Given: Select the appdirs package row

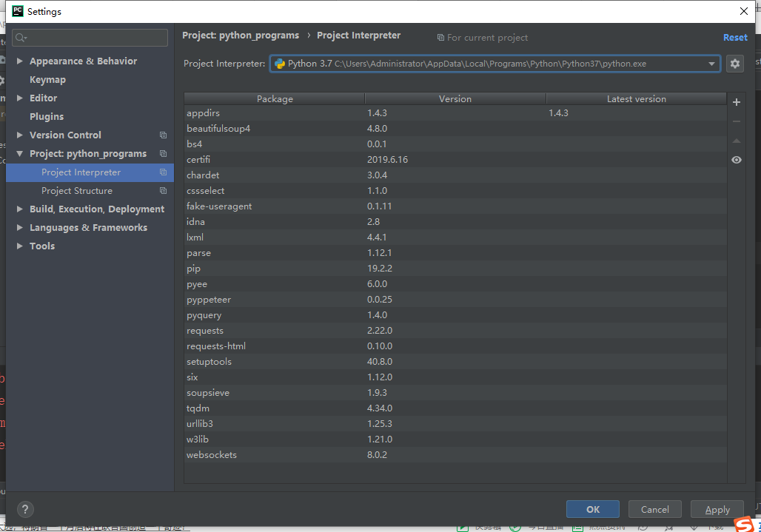Looking at the screenshot, I should point(455,113).
